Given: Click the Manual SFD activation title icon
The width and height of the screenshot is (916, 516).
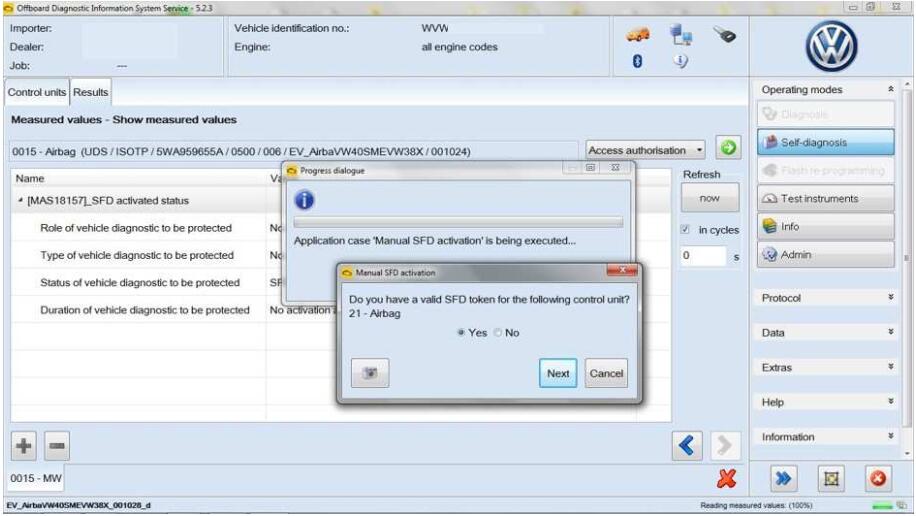Looking at the screenshot, I should click(x=347, y=273).
